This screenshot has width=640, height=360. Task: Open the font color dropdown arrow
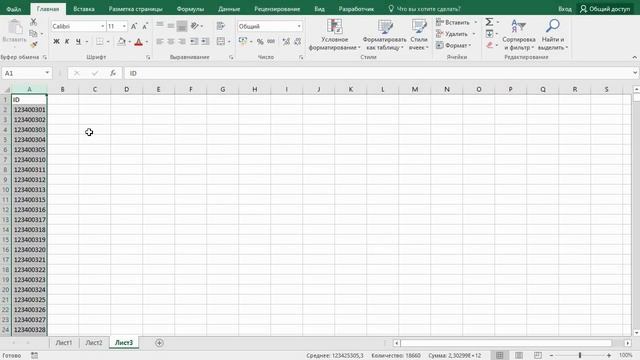[147, 42]
